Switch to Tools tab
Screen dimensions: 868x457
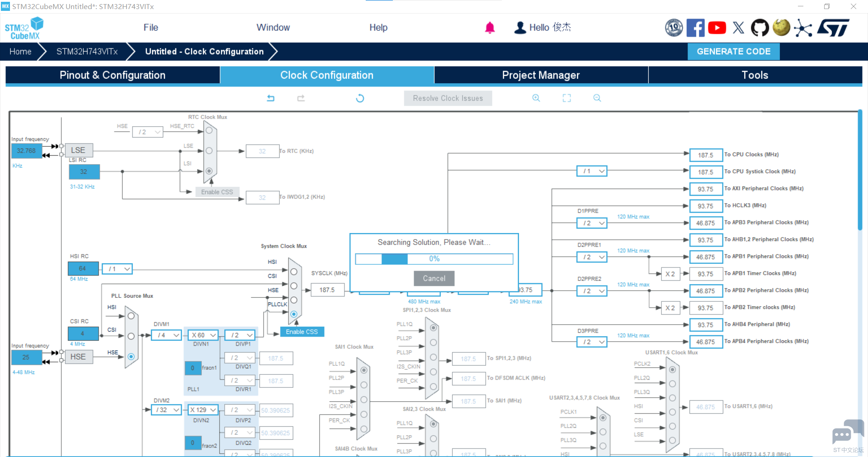tap(755, 75)
